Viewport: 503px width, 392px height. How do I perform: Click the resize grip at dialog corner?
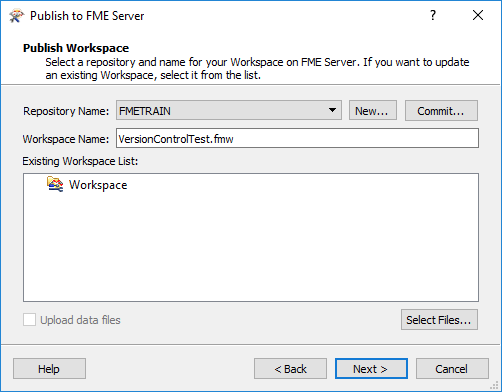(x=495, y=385)
